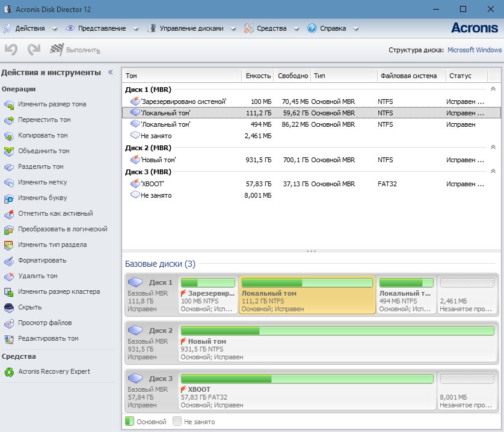Click the Форматировать icon
Image resolution: width=504 pixels, height=432 pixels.
tap(9, 261)
